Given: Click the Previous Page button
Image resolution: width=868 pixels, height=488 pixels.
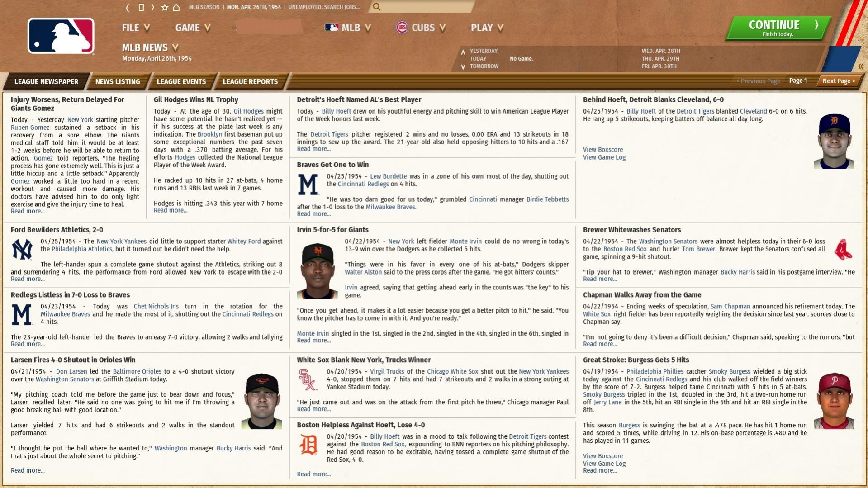Looking at the screenshot, I should point(758,81).
